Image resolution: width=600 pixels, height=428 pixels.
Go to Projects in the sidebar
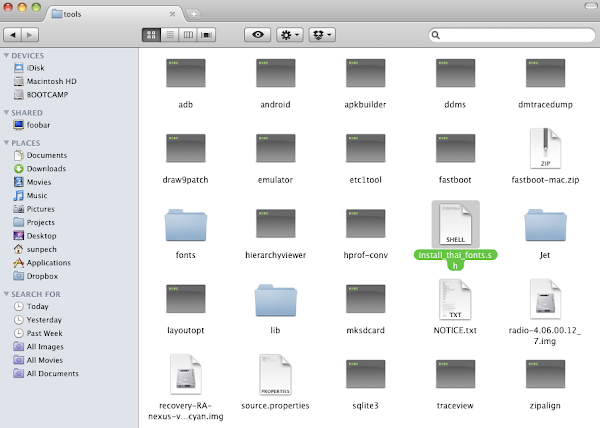click(34, 222)
